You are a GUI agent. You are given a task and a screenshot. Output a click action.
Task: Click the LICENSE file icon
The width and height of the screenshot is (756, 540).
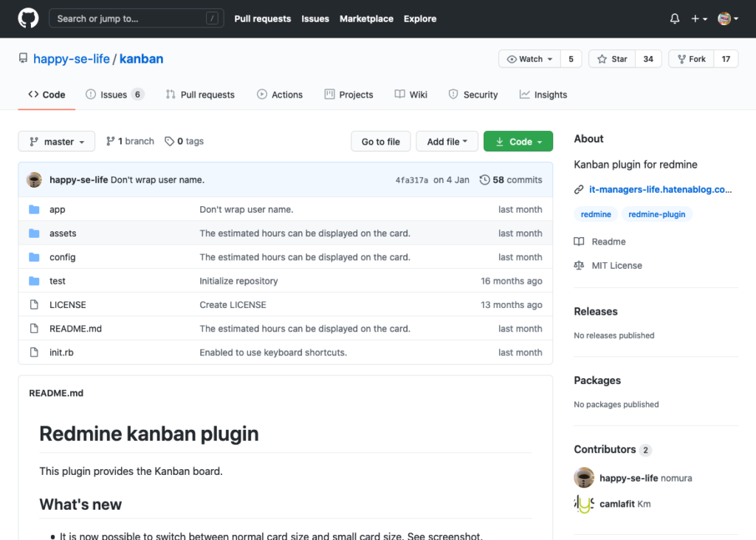pos(34,304)
